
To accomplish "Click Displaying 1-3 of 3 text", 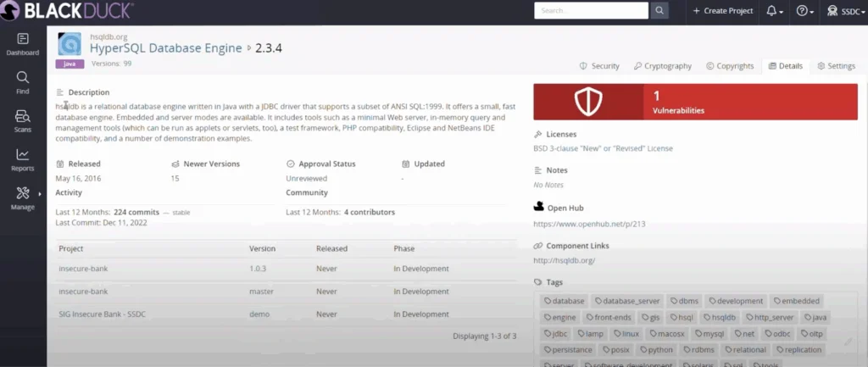I will point(484,336).
